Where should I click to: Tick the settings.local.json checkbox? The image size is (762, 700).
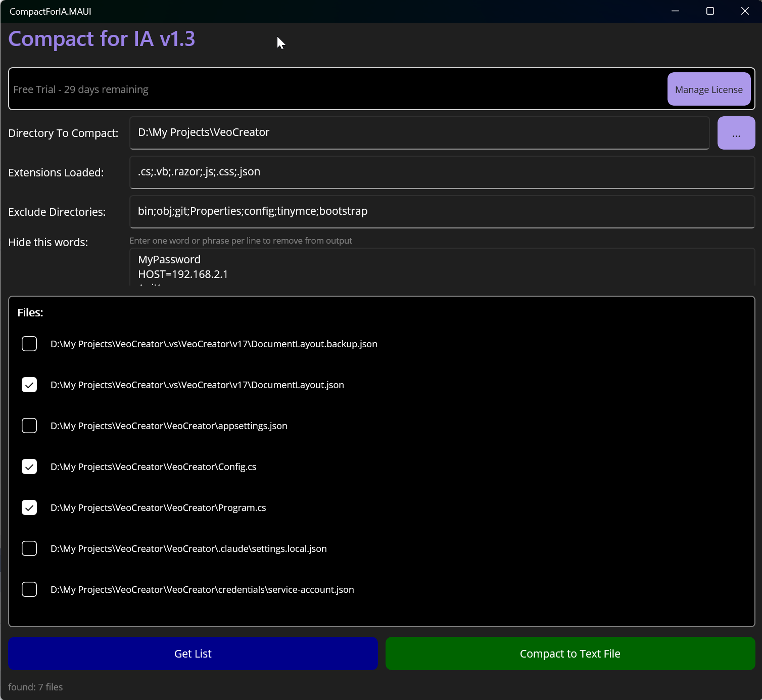point(29,549)
